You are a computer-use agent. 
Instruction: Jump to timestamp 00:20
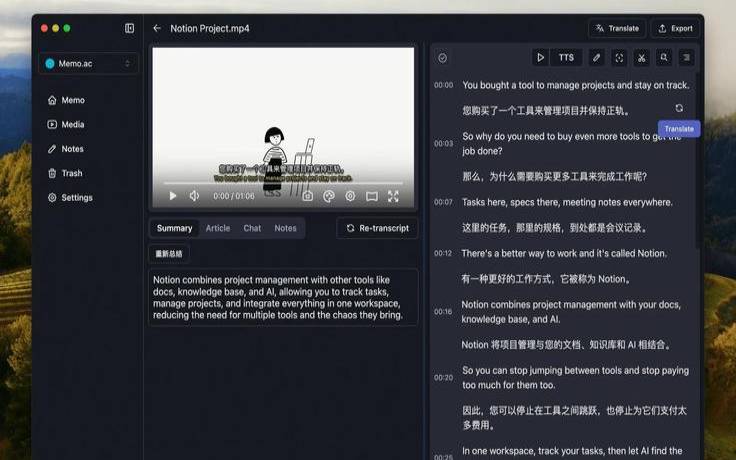(x=444, y=377)
